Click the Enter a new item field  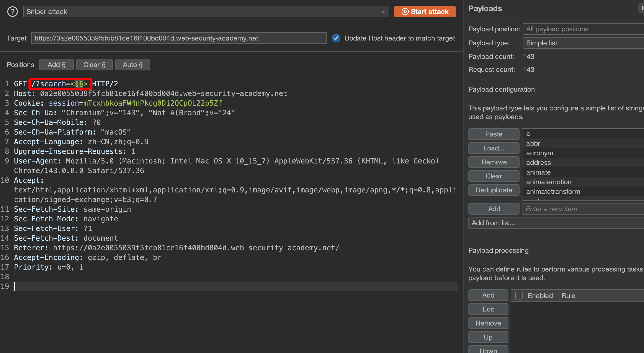582,209
